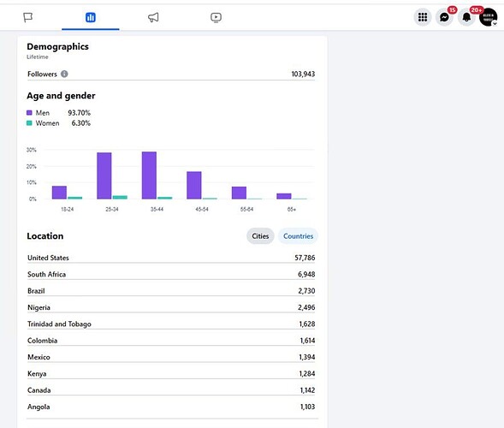Open the nine-dot apps menu grid

point(423,17)
